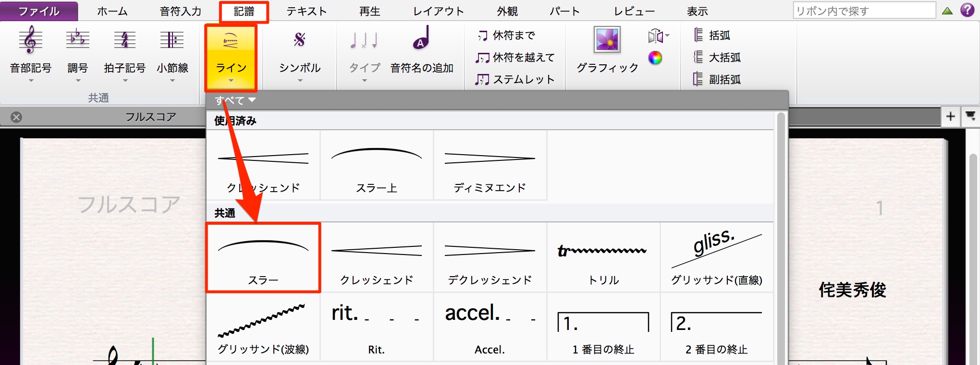This screenshot has width=980, height=365.
Task: Click 音符名の追加 note names button
Action: point(422,49)
